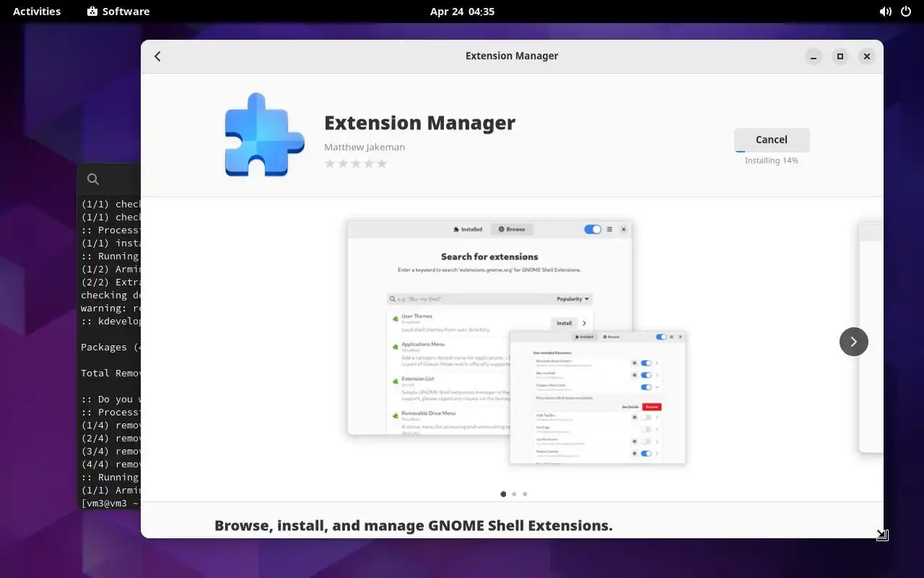Click the terminal line Total Removed
This screenshot has width=924, height=578.
pyautogui.click(x=110, y=373)
